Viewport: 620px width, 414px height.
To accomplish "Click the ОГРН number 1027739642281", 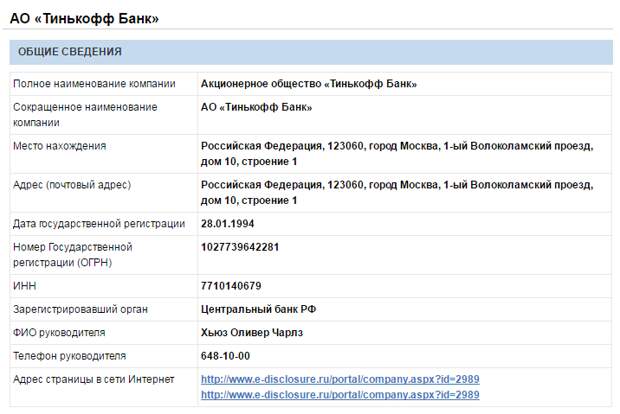I will point(240,247).
